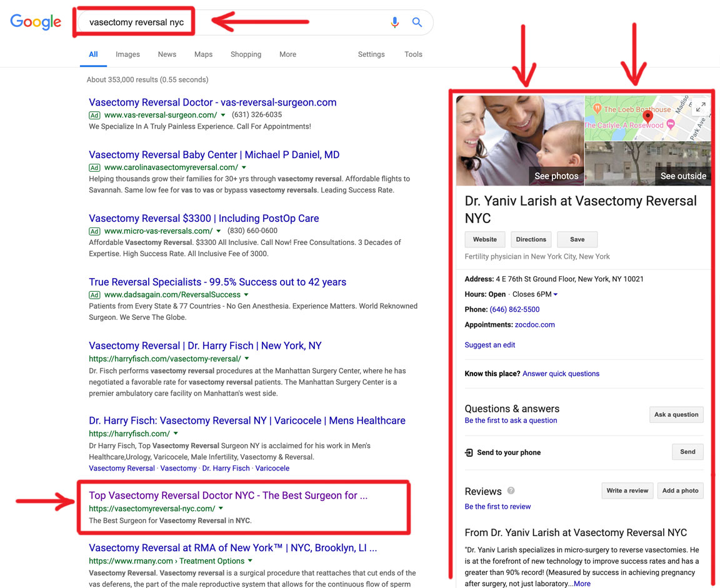Click the Directions button
Image resolution: width=720 pixels, height=588 pixels.
[x=531, y=239]
